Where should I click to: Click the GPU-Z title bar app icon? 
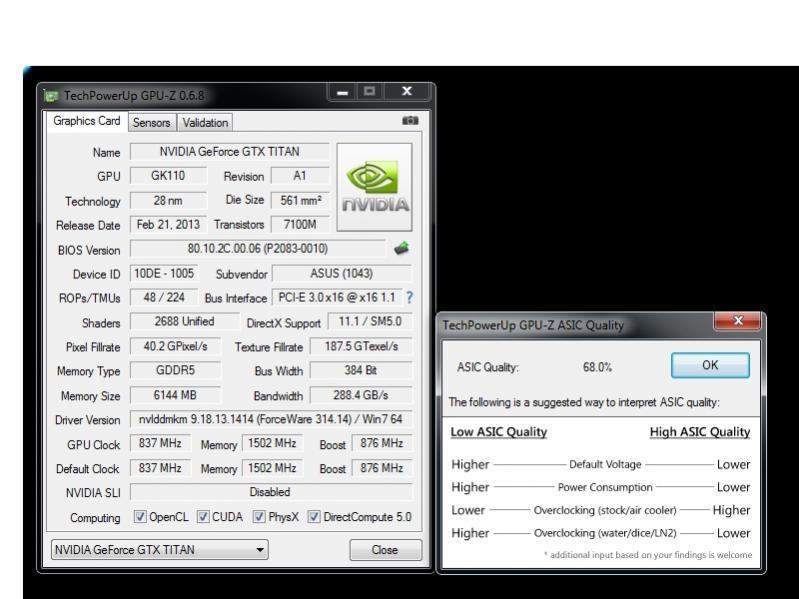click(51, 96)
